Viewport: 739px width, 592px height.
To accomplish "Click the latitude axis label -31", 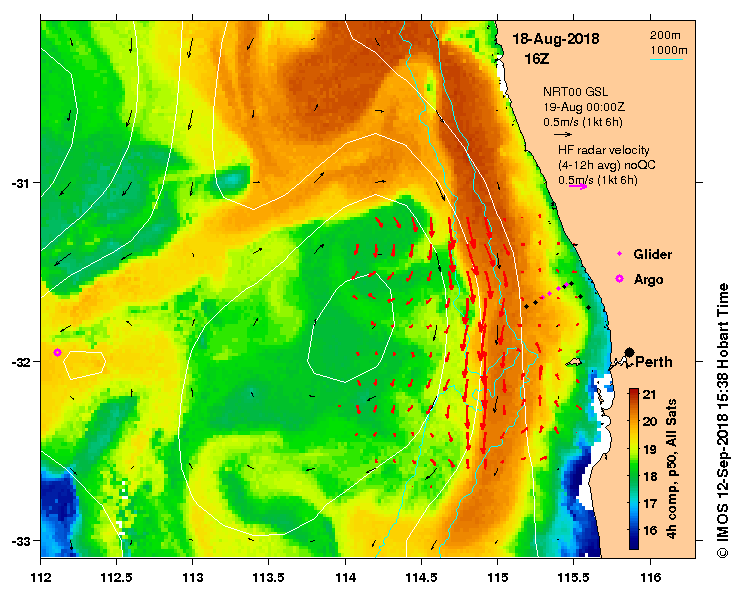I will tap(20, 183).
